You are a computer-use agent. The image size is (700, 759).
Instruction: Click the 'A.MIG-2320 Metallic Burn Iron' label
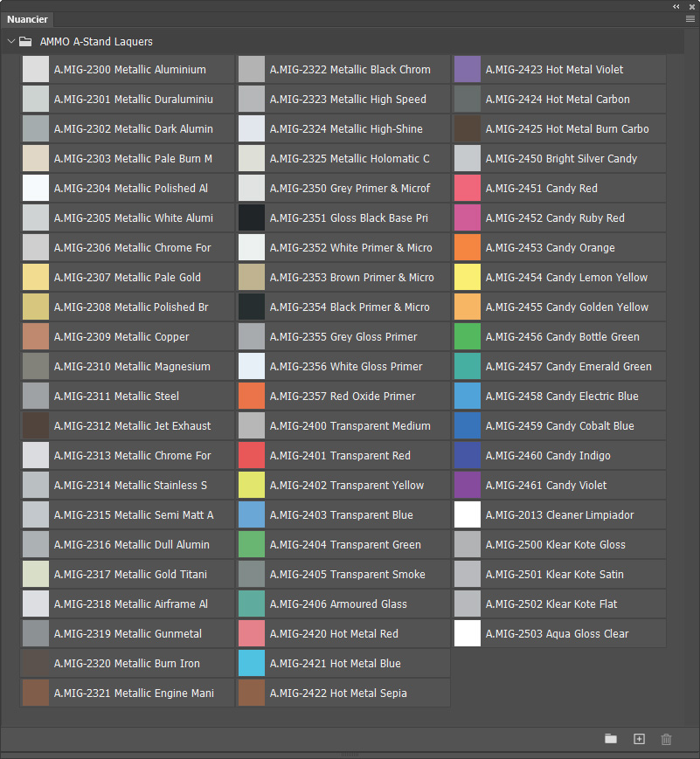(x=127, y=663)
